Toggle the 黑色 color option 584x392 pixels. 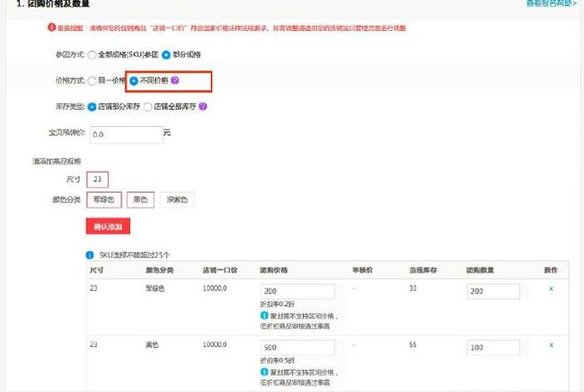pos(140,199)
